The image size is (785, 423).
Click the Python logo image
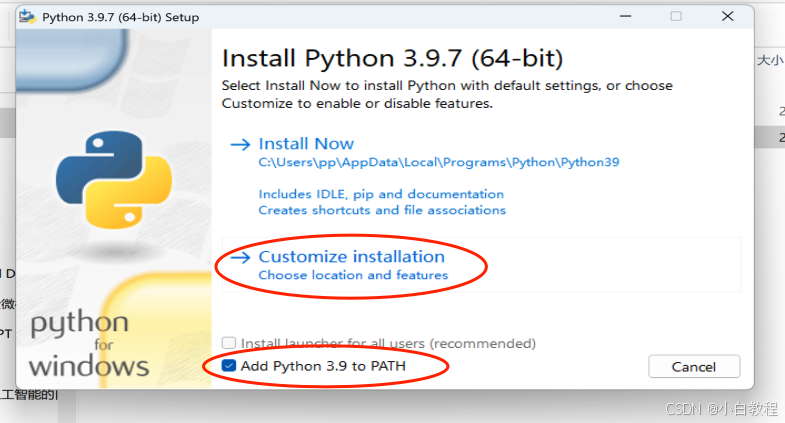click(x=114, y=180)
